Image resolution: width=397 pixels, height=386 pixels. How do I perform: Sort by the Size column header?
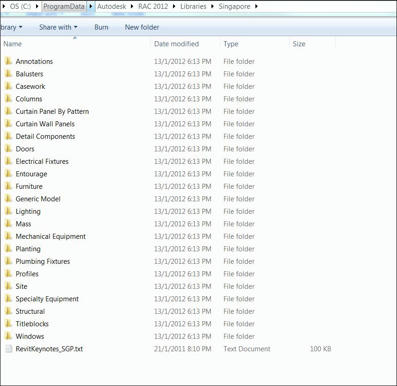[299, 44]
